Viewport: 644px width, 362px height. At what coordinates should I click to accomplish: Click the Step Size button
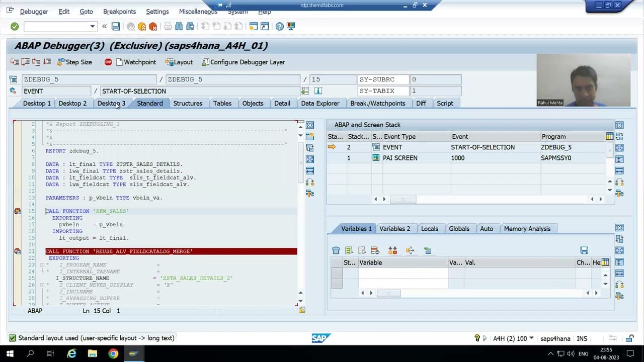(74, 62)
